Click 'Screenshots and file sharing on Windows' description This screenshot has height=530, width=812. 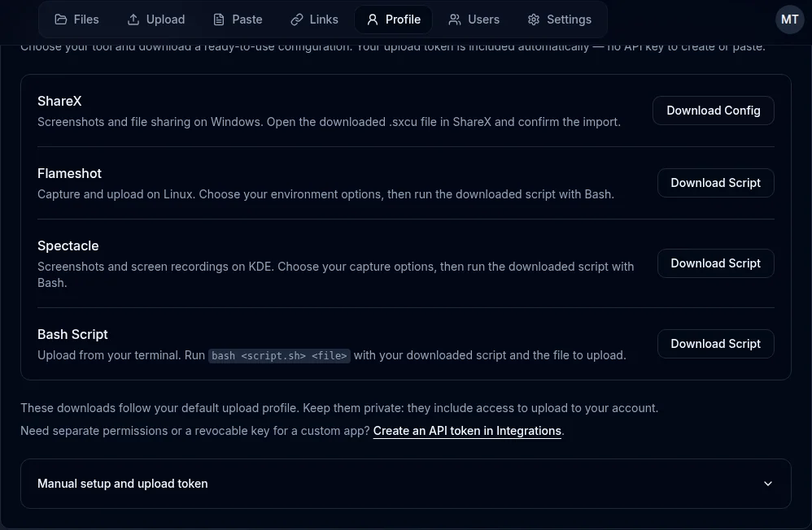click(x=329, y=122)
